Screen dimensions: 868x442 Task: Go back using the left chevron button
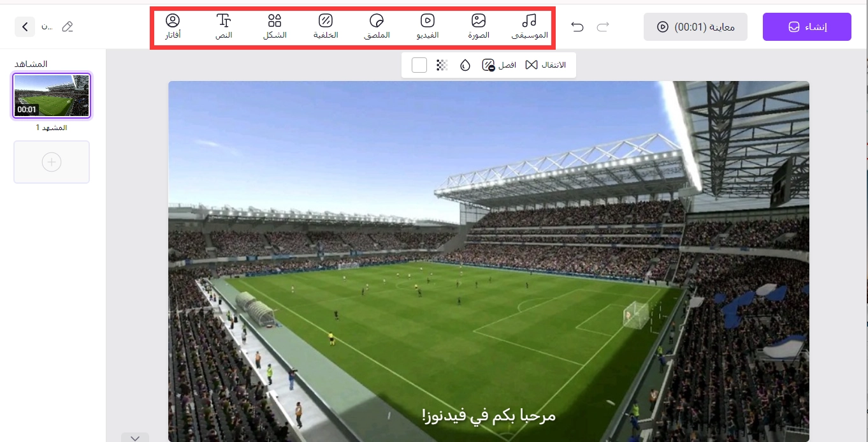click(25, 27)
